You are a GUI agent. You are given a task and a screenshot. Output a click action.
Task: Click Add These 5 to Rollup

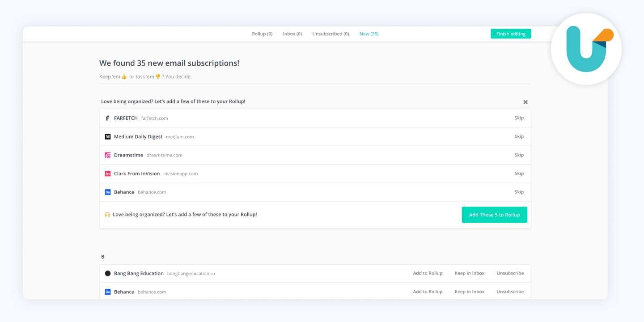(494, 215)
